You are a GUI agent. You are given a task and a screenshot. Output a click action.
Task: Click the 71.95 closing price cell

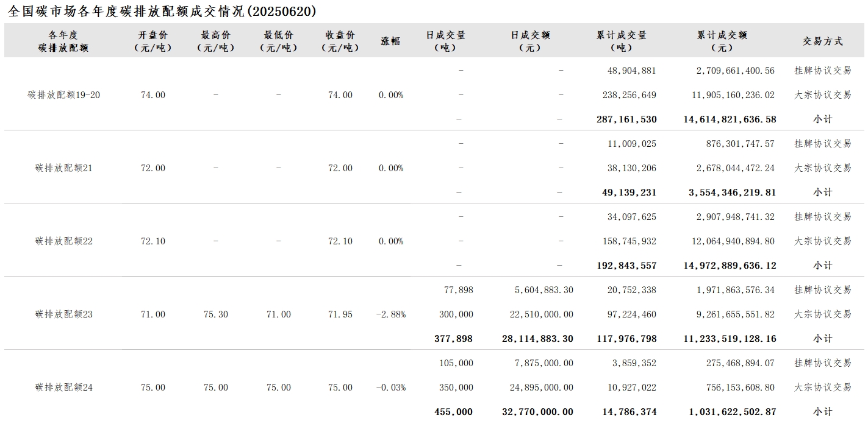(x=340, y=314)
